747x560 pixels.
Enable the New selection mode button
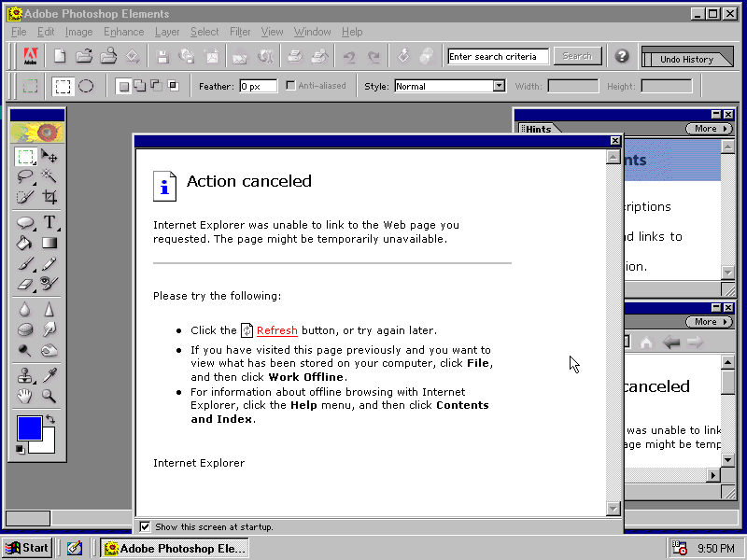124,86
